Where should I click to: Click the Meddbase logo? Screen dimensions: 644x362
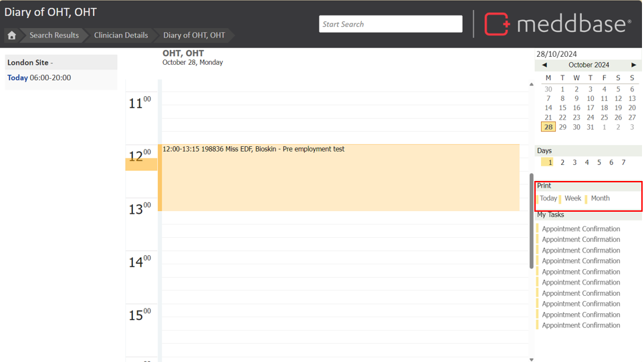click(x=557, y=24)
